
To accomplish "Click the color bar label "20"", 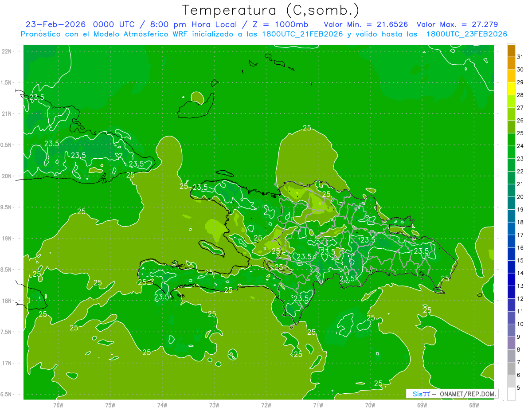I will (x=520, y=197).
